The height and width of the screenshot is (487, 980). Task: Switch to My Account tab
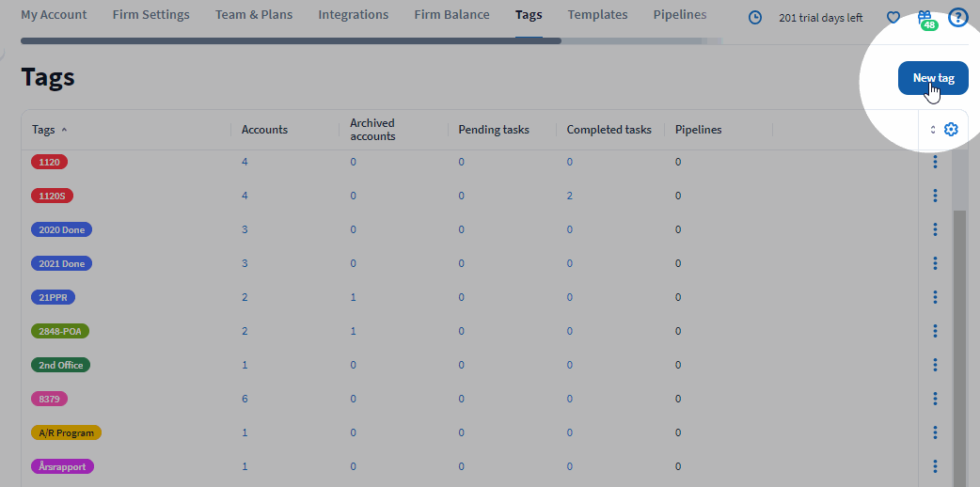point(54,14)
